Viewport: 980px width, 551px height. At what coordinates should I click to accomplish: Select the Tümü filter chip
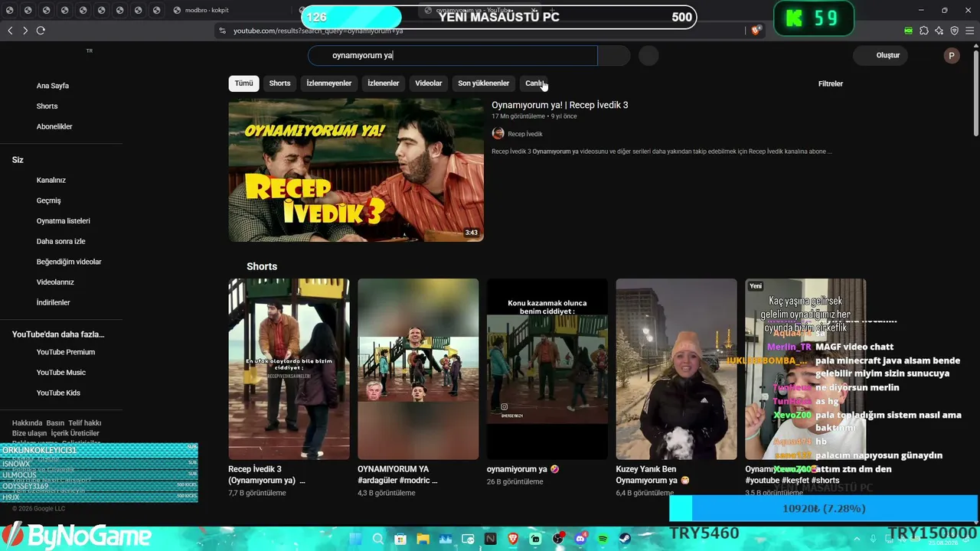243,83
